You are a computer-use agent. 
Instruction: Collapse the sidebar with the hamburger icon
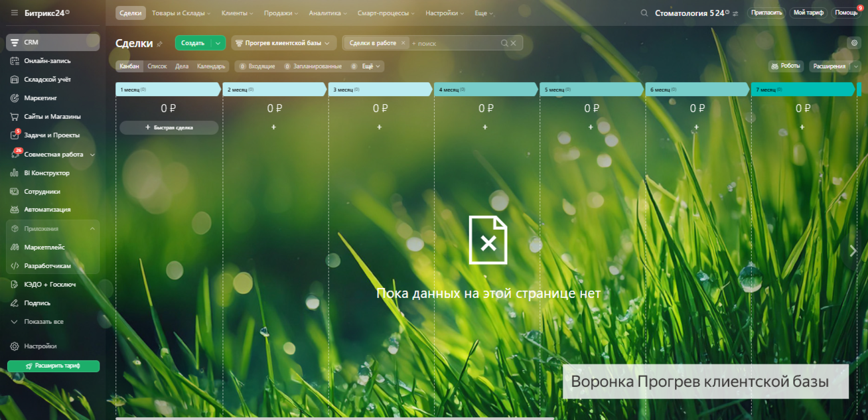(15, 13)
